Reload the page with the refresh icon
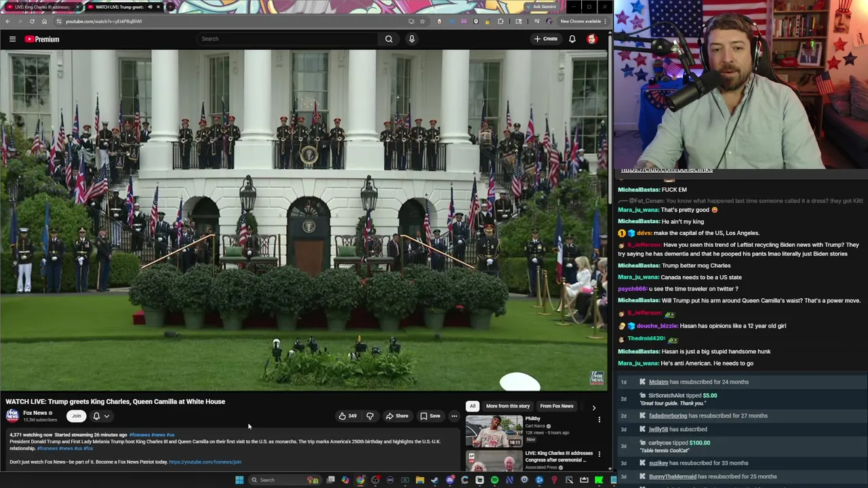868x488 pixels. (32, 21)
